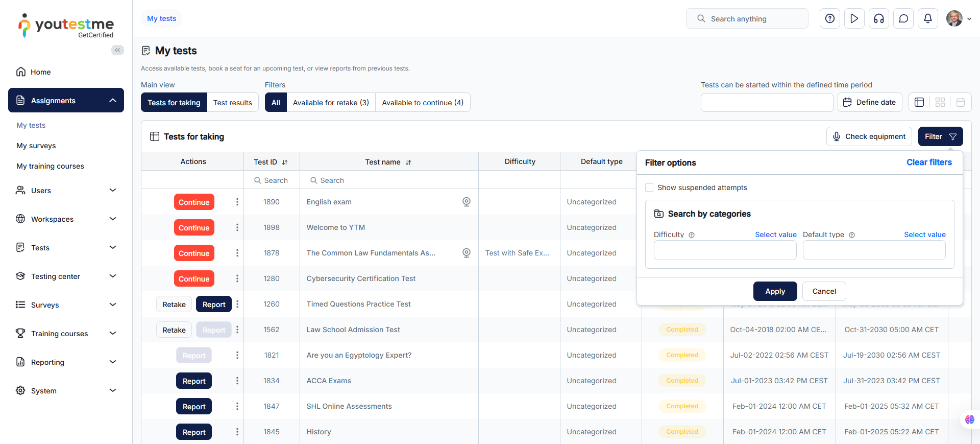Screen dimensions: 980x444
Task: Select Available for retake filter tab
Action: pos(331,103)
